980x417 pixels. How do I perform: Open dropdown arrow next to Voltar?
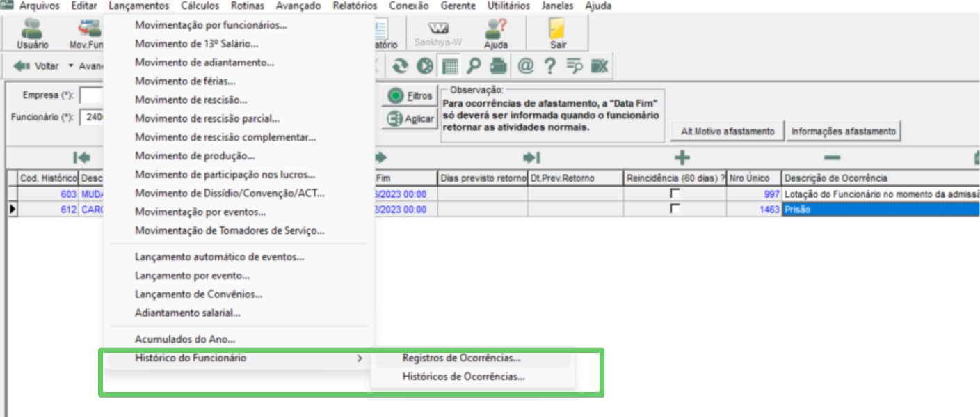tap(70, 66)
